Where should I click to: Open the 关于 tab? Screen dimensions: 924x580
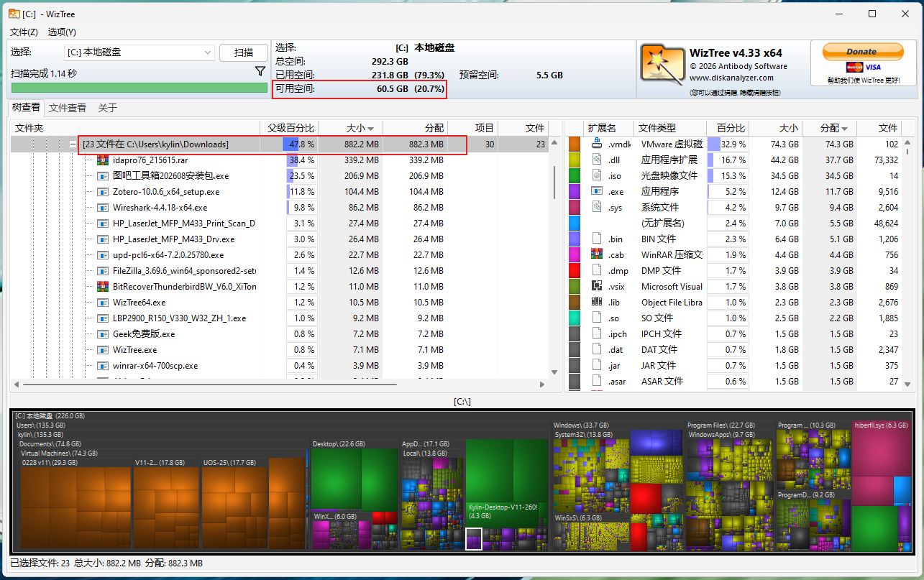point(108,108)
